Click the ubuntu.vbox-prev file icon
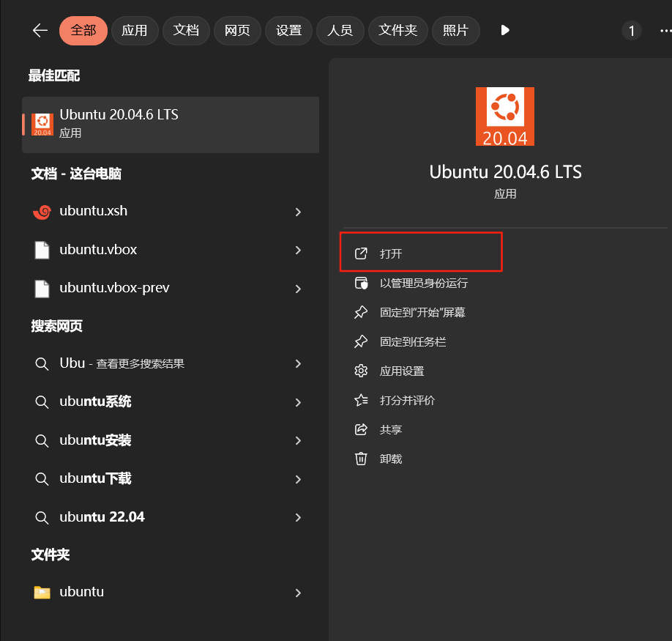The width and height of the screenshot is (672, 641). tap(42, 289)
